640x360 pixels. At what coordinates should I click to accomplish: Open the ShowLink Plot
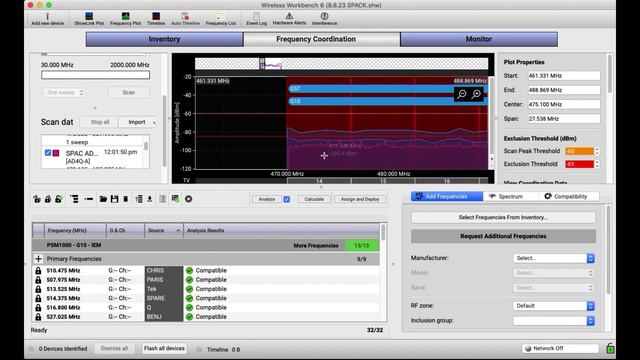click(x=89, y=19)
